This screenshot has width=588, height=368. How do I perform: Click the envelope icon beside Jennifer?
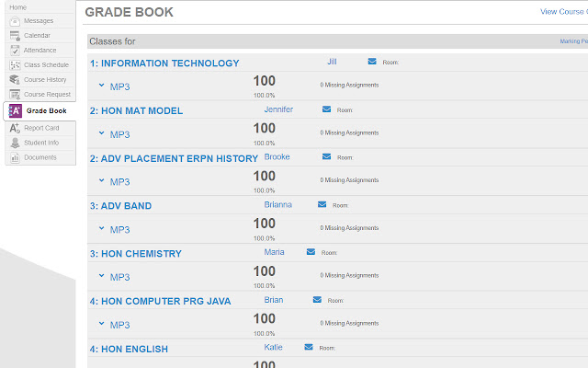click(326, 109)
